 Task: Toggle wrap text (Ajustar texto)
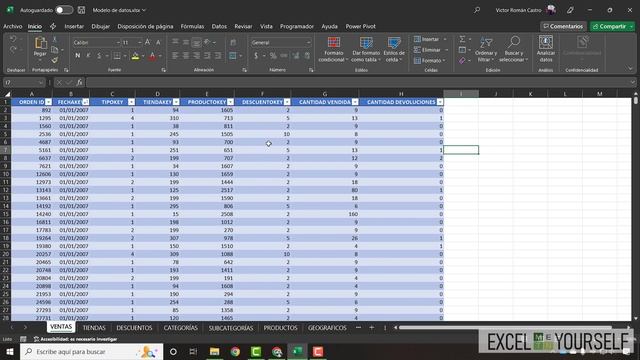pyautogui.click(x=233, y=42)
